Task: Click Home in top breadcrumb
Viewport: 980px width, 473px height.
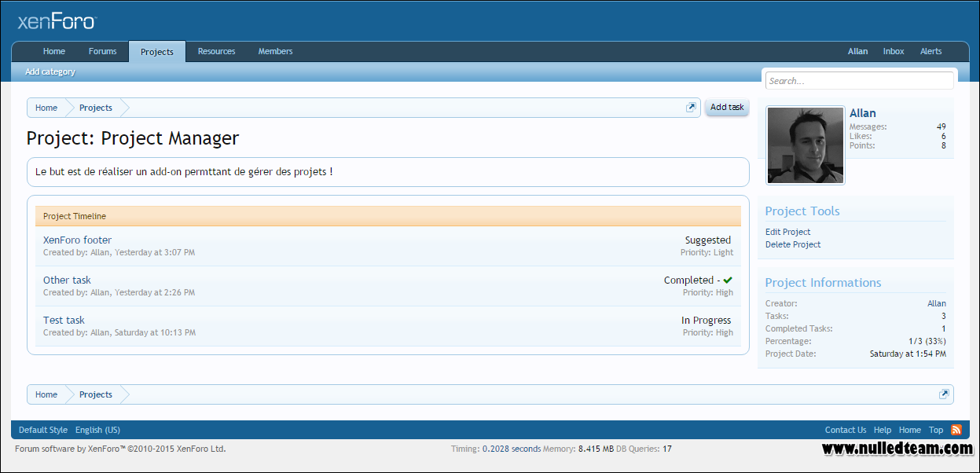Action: (46, 108)
